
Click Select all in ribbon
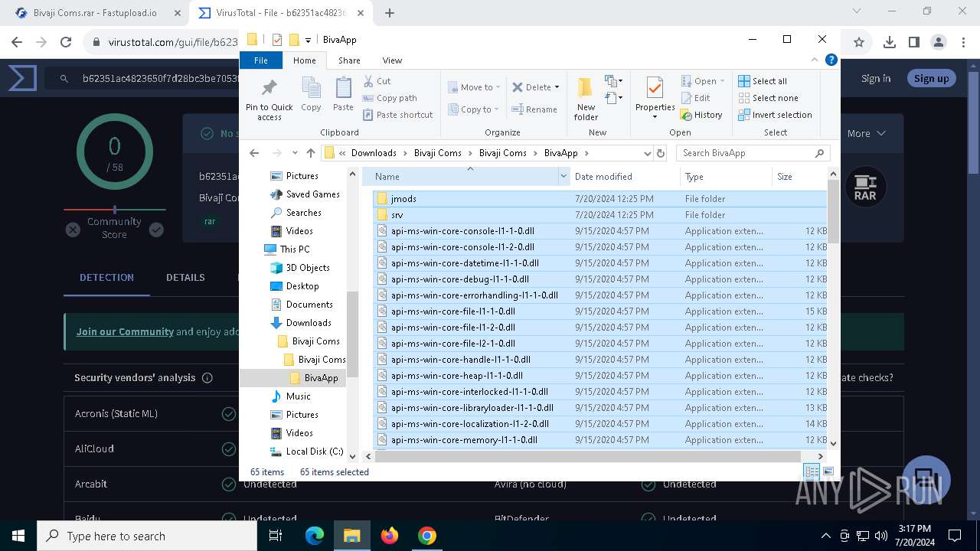[763, 81]
